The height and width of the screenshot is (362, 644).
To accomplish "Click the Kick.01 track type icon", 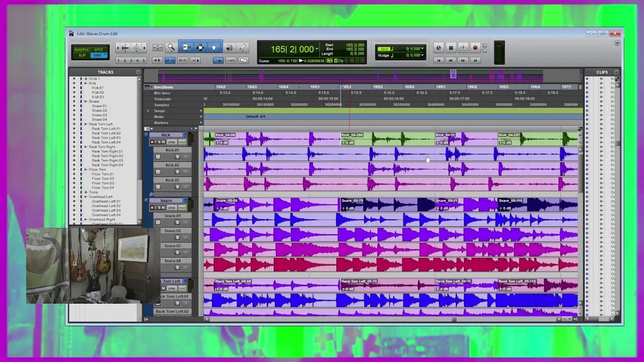I will pos(158,157).
